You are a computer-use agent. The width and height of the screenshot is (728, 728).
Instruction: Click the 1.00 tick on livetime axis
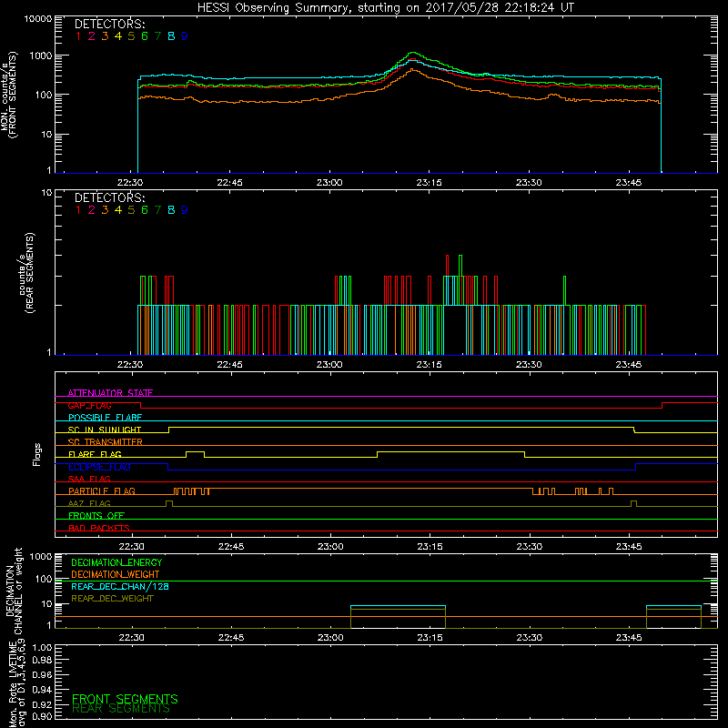click(42, 648)
